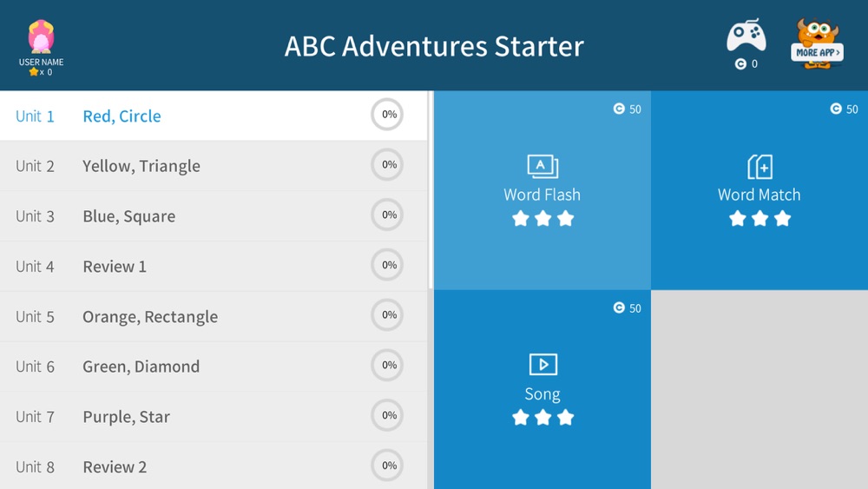The image size is (868, 489).
Task: Select Unit 6 Green, Diamond
Action: (x=214, y=367)
